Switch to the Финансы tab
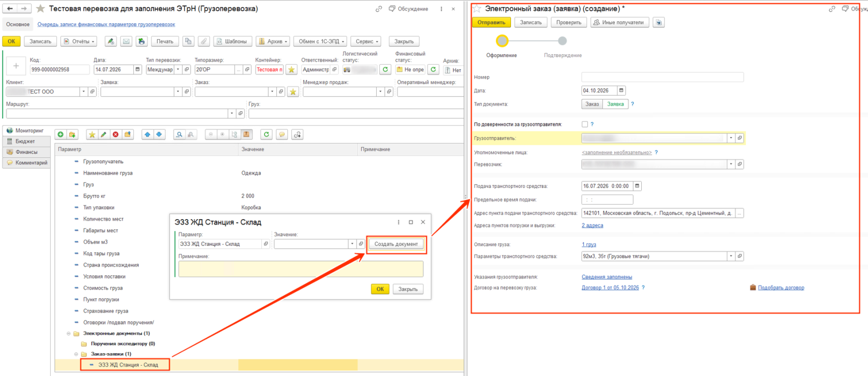This screenshot has width=868, height=376. (26, 152)
